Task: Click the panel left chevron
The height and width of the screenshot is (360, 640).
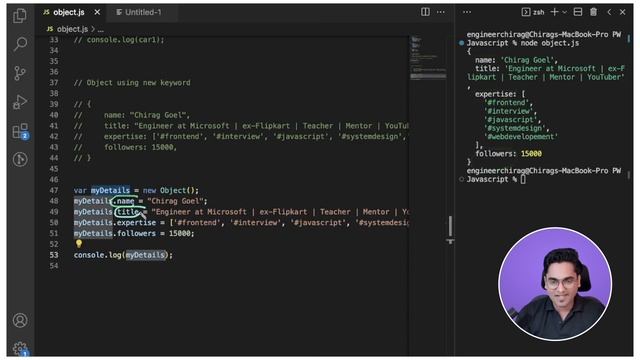Action: point(609,12)
